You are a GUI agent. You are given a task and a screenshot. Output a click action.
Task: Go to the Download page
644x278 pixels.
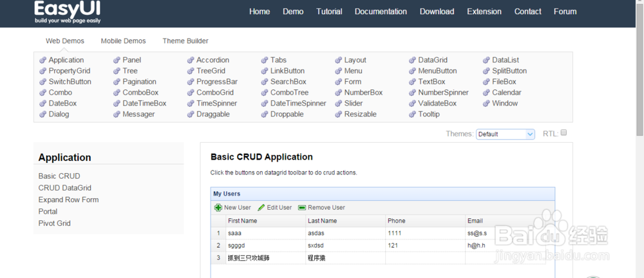tap(437, 12)
